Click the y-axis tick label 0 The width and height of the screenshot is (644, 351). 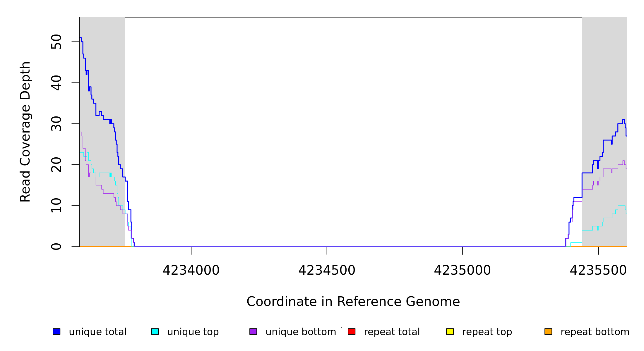point(56,247)
